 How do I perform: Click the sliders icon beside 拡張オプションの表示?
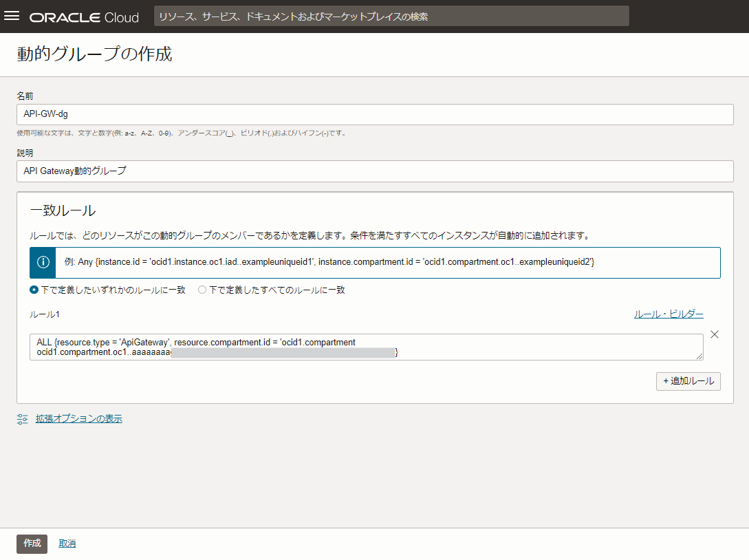pyautogui.click(x=23, y=419)
